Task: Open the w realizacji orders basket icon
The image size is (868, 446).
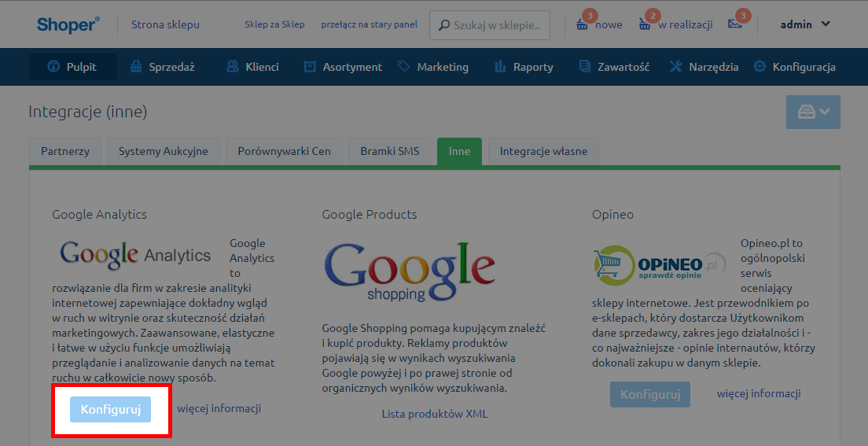Action: click(645, 24)
